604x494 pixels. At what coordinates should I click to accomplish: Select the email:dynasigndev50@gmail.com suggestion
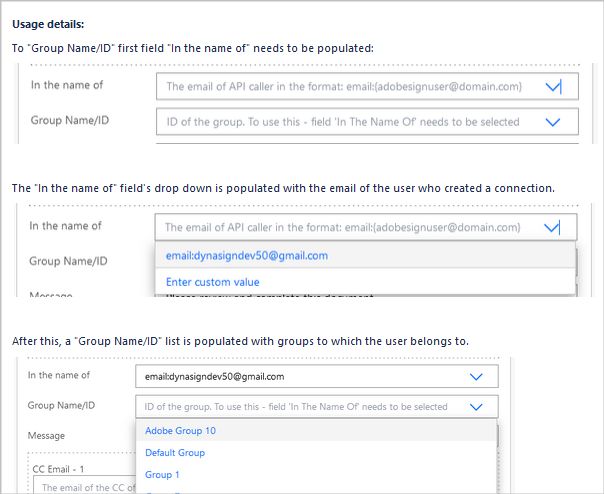pos(247,256)
